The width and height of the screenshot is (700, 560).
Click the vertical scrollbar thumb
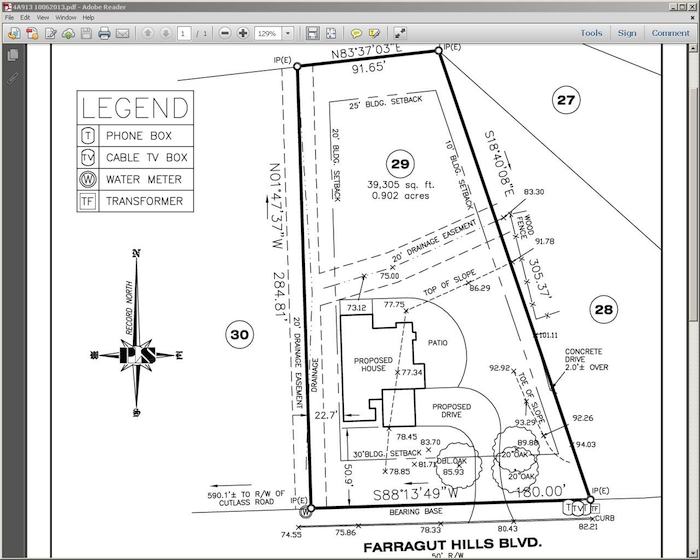(x=693, y=204)
